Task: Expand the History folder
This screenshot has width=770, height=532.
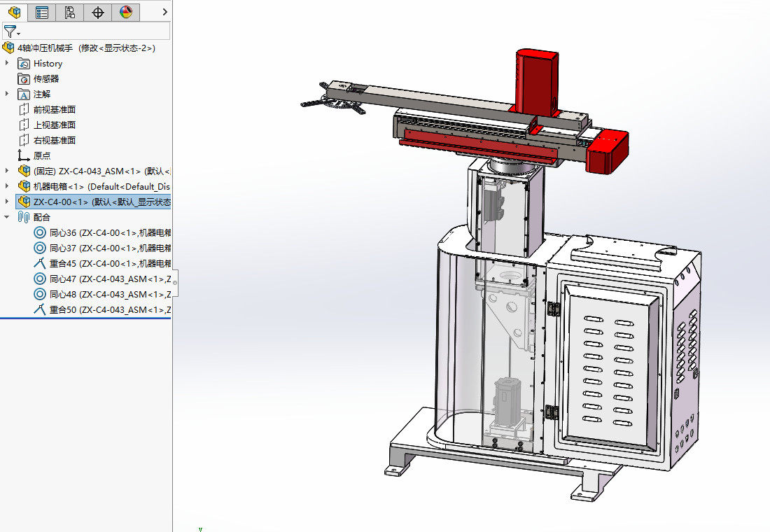Action: coord(7,63)
